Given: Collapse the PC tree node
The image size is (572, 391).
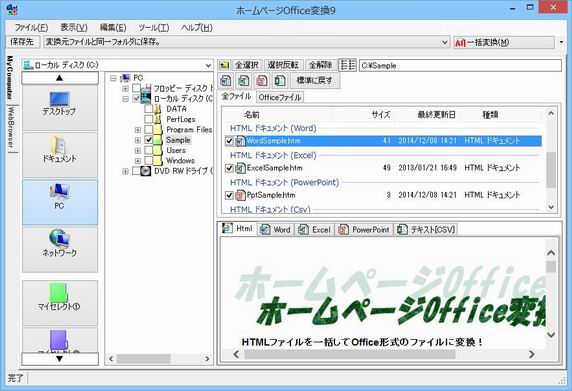Looking at the screenshot, I should (x=113, y=78).
